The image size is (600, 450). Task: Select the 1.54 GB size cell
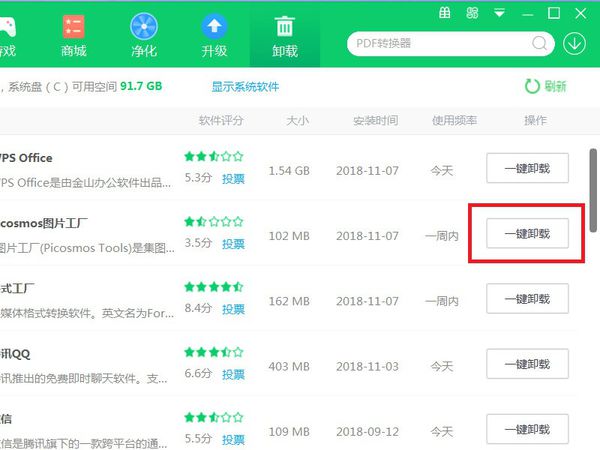[x=289, y=171]
